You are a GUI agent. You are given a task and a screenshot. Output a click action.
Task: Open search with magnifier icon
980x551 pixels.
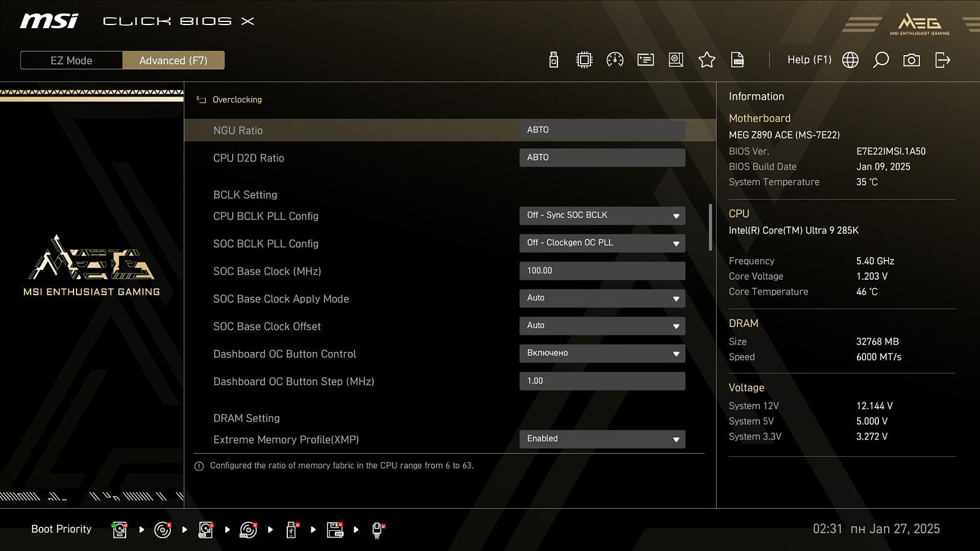881,60
